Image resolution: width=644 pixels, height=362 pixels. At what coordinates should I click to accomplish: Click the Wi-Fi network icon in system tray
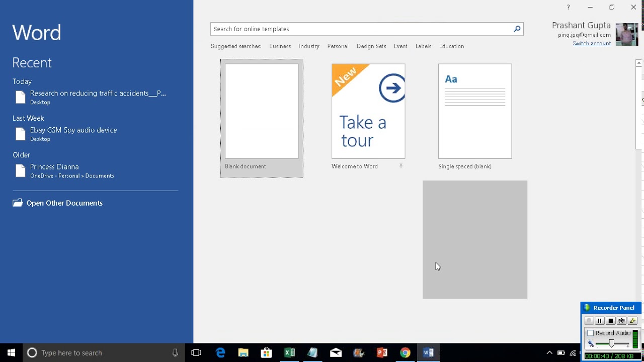(573, 353)
